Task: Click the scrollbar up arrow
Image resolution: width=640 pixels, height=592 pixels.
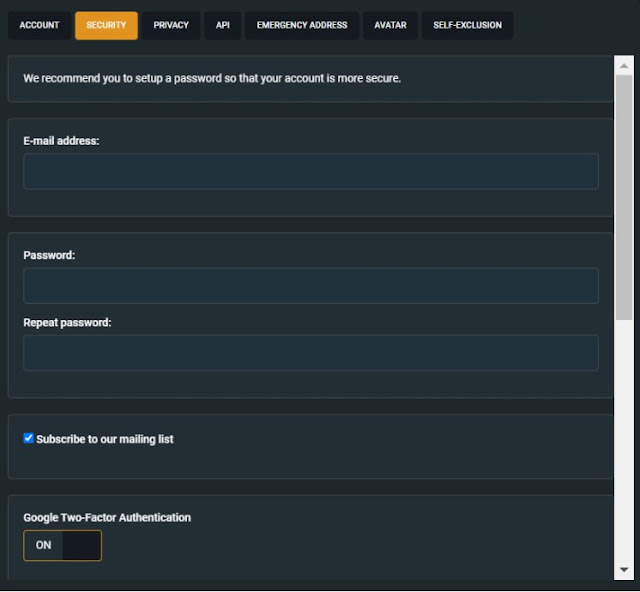Action: pos(624,66)
